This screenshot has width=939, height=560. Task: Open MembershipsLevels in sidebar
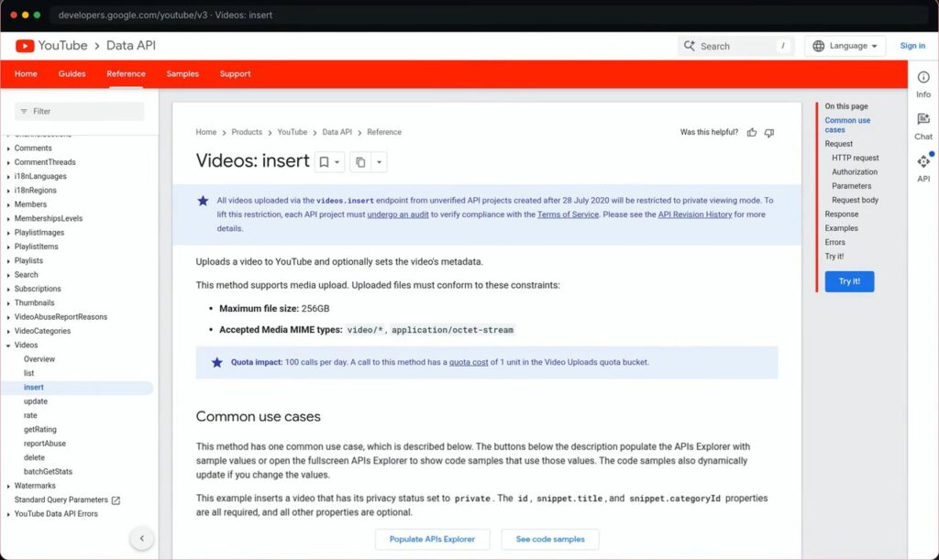[49, 219]
